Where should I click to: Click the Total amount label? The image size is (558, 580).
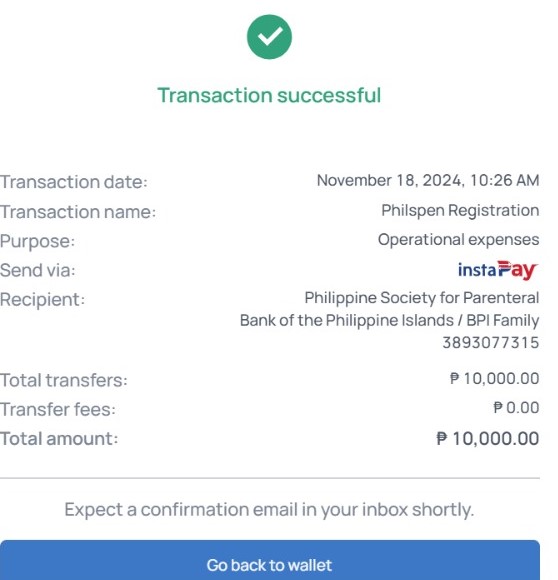point(59,439)
